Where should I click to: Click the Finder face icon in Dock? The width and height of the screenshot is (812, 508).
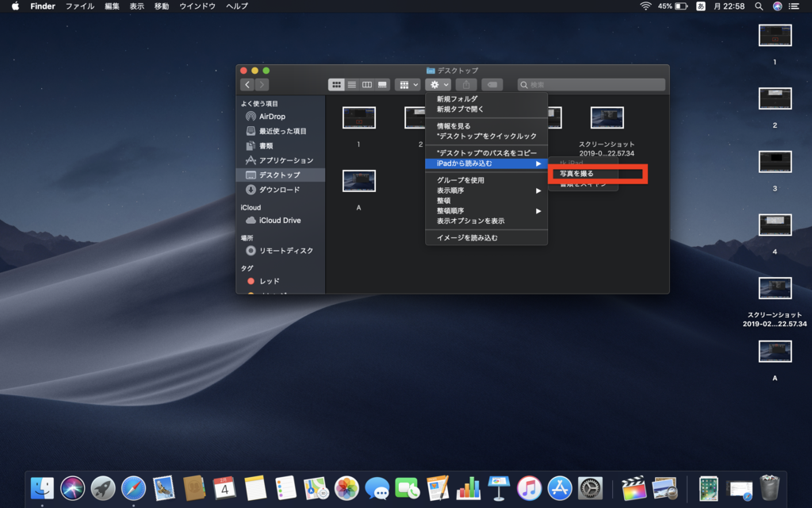(42, 488)
